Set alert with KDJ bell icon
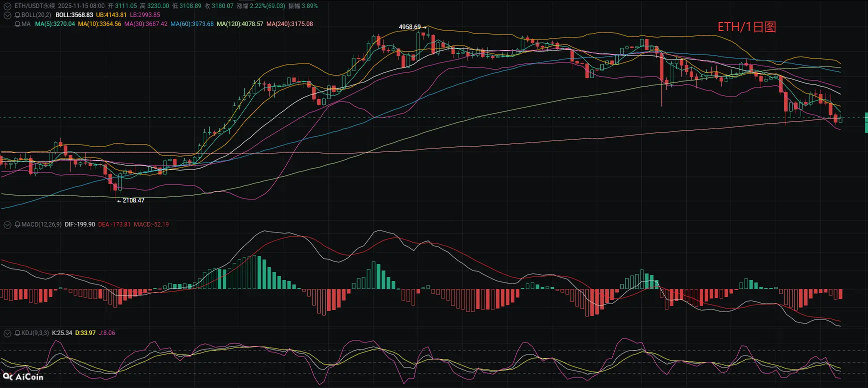Screen dimensions: 868x388 click(x=17, y=333)
